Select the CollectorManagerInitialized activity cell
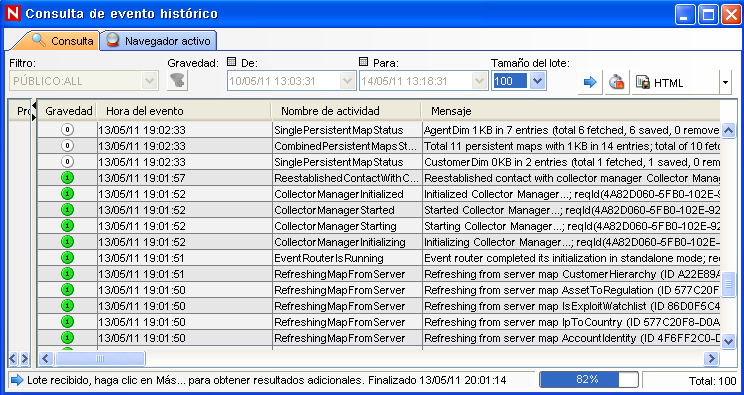Image resolution: width=744 pixels, height=395 pixels. (x=347, y=194)
